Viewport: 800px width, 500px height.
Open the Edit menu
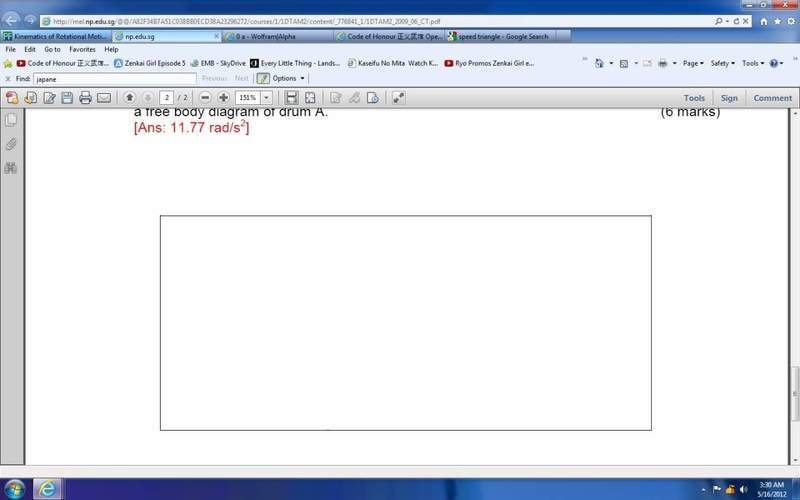coord(30,49)
